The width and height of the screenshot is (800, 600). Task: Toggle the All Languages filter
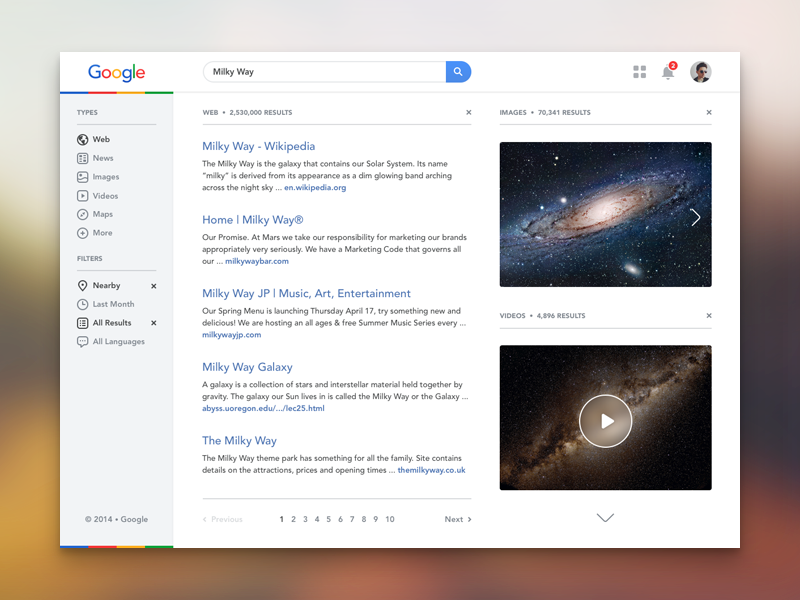(118, 342)
